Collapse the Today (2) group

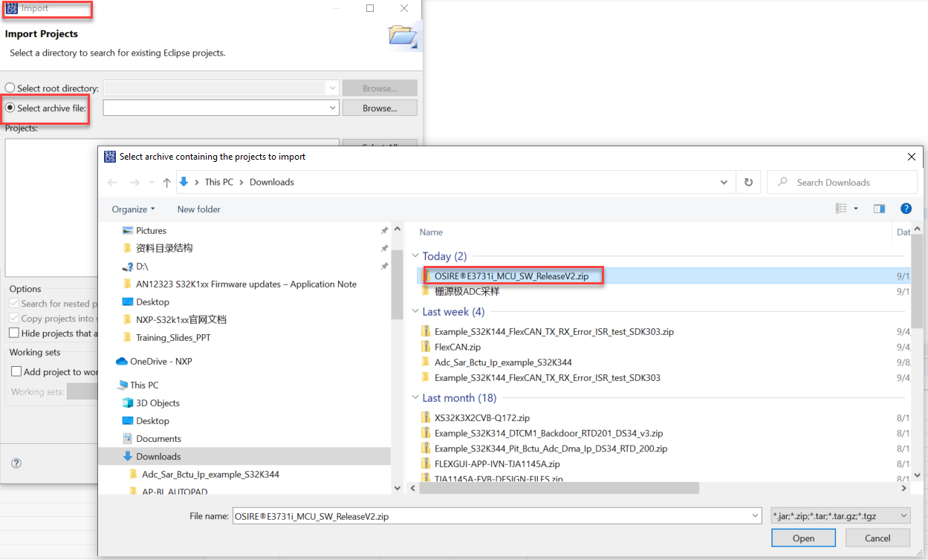[415, 256]
